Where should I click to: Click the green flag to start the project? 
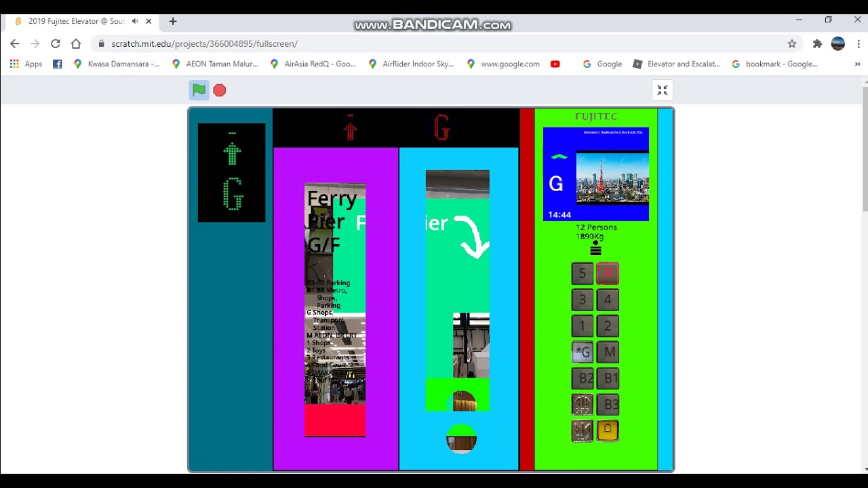tap(199, 90)
